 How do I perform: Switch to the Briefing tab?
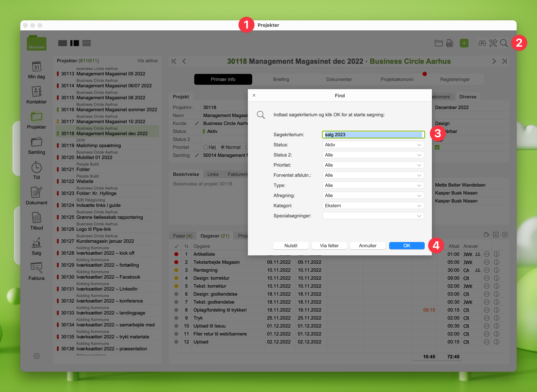point(281,79)
